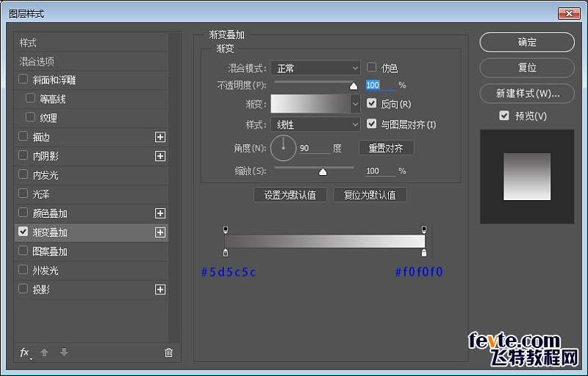Click the 缩放 value field showing 100
The image size is (588, 376).
(x=381, y=171)
